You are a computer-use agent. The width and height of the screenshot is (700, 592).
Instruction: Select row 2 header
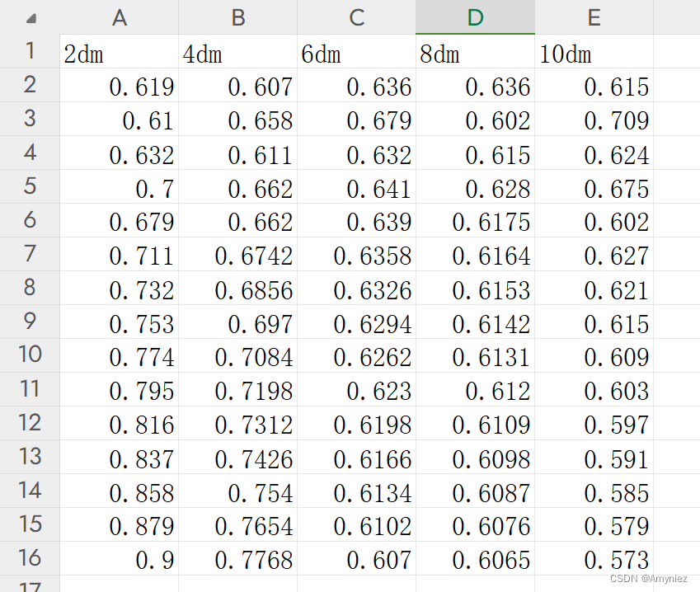(x=30, y=85)
